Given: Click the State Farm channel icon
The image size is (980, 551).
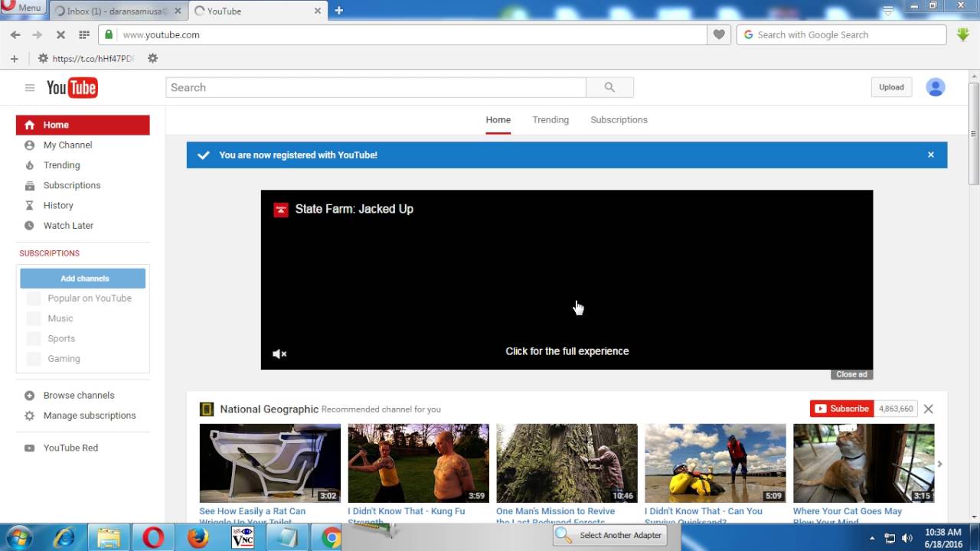Looking at the screenshot, I should pos(281,210).
